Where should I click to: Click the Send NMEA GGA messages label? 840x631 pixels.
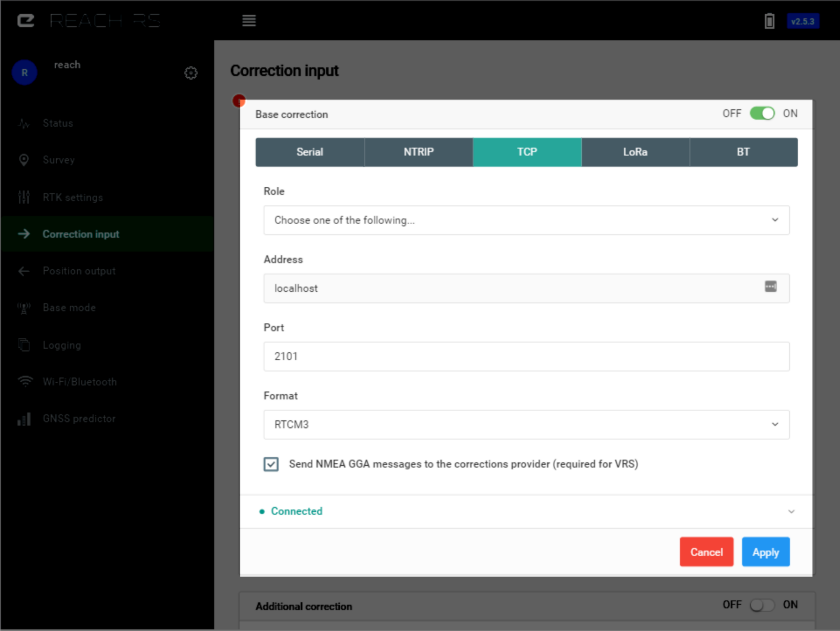(x=464, y=464)
